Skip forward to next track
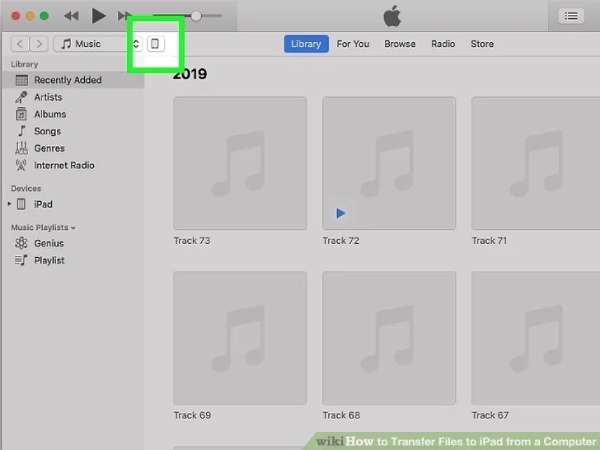600x450 pixels. point(124,16)
